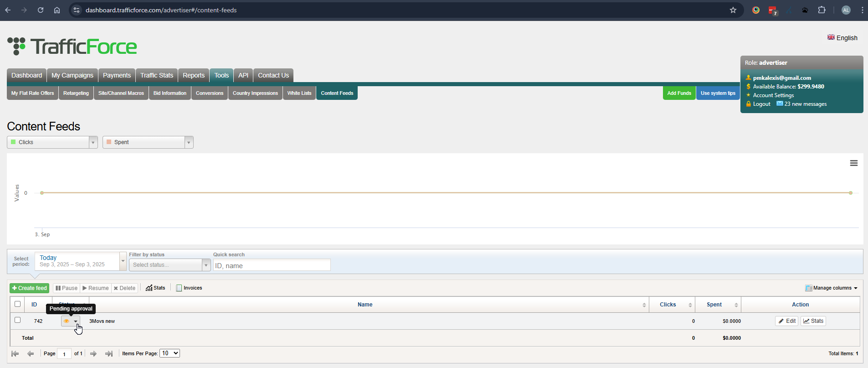Screen dimensions: 868x368
Task: Open the browser home page icon
Action: point(57,10)
